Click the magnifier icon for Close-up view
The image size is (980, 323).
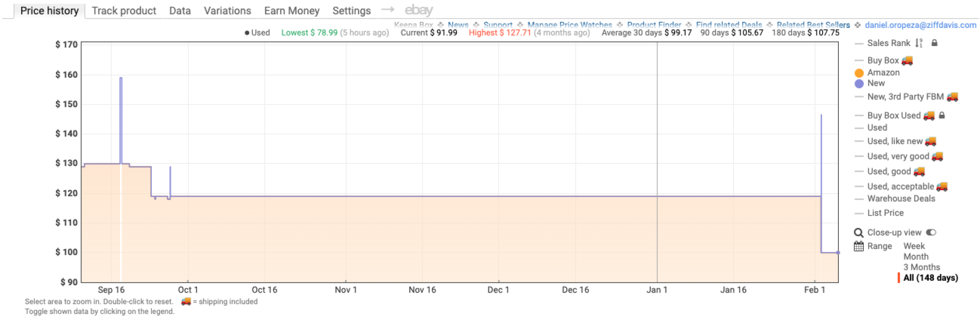click(858, 233)
